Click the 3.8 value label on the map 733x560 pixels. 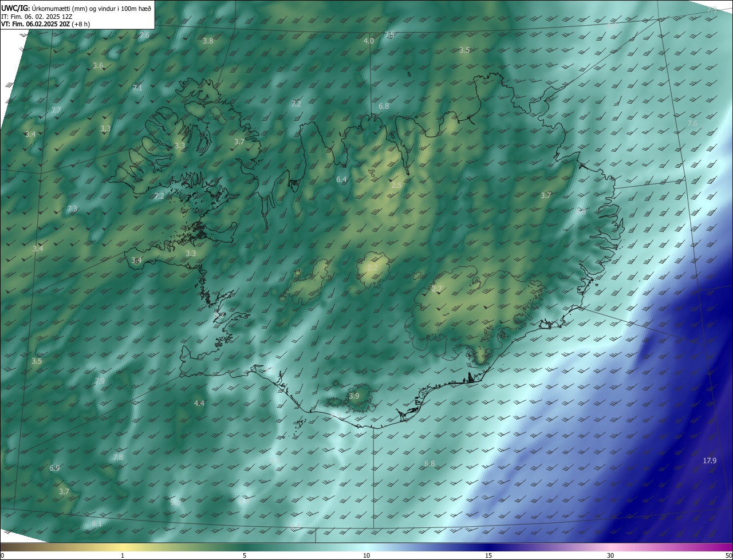208,41
